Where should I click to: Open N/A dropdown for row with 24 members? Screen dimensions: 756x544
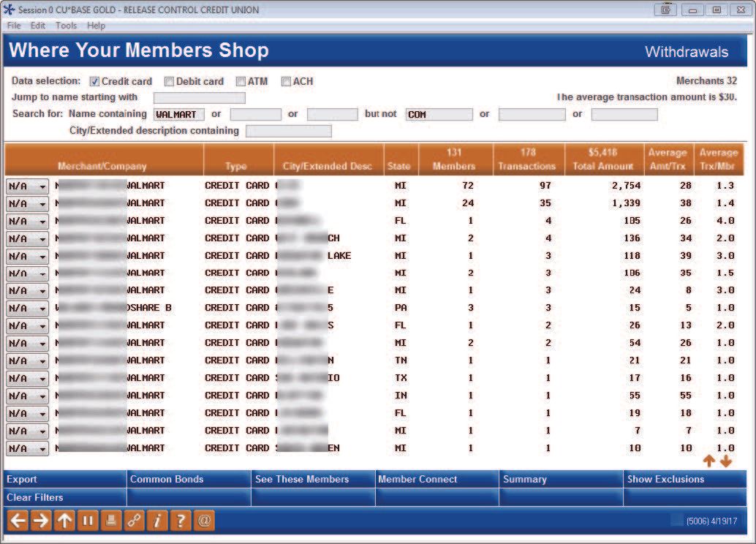(x=28, y=203)
